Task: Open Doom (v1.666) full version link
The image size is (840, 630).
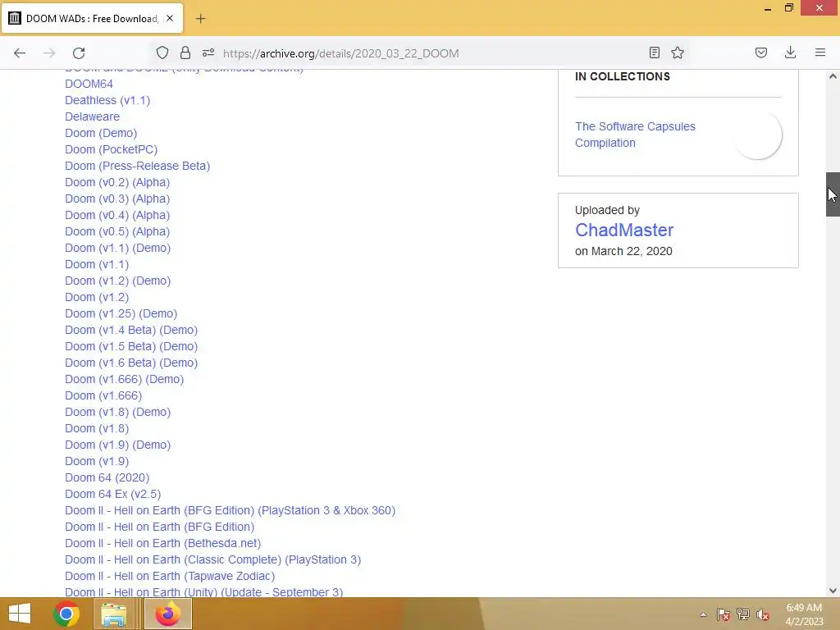Action: pos(103,395)
